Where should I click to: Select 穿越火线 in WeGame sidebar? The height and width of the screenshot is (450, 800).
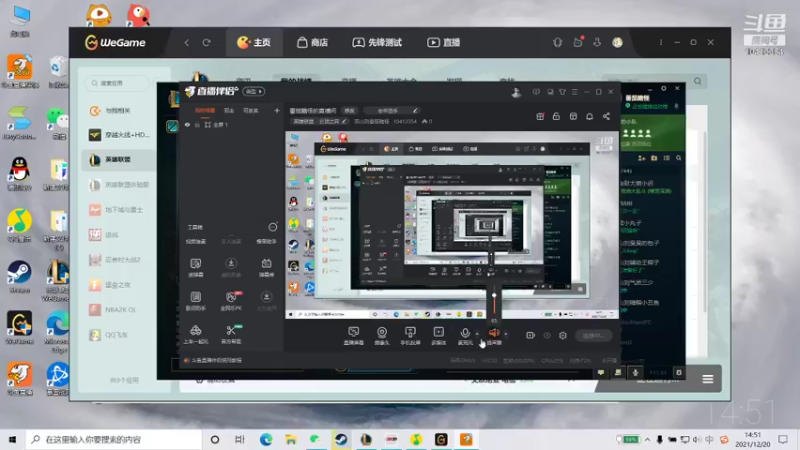pos(119,135)
